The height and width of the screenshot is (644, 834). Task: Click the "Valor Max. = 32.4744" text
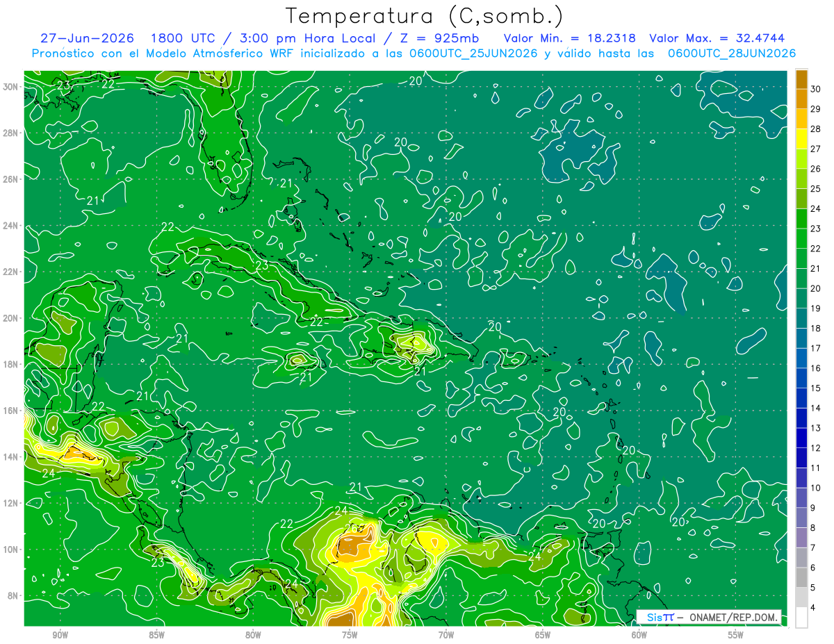[x=717, y=38]
